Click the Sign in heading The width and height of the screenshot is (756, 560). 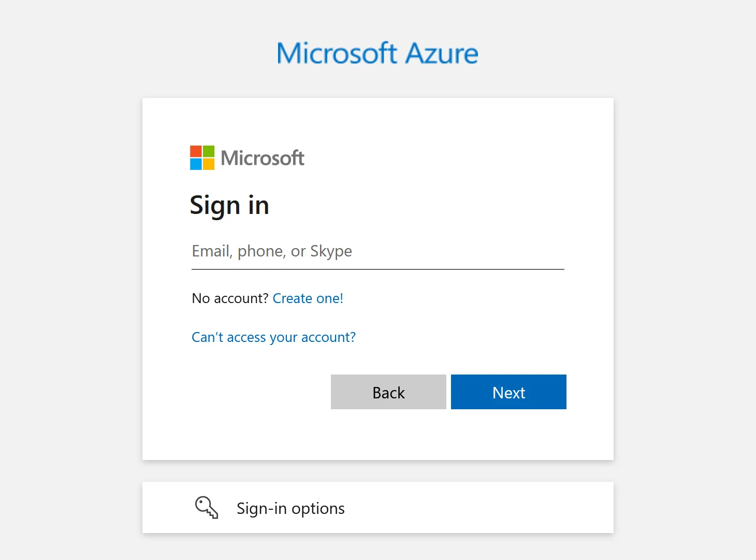click(x=229, y=205)
